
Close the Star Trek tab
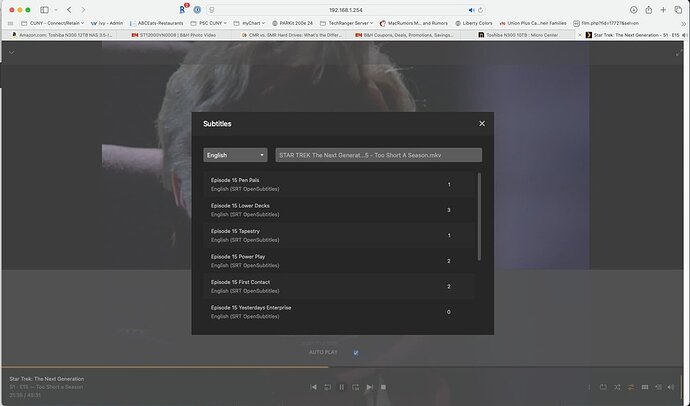tap(580, 35)
